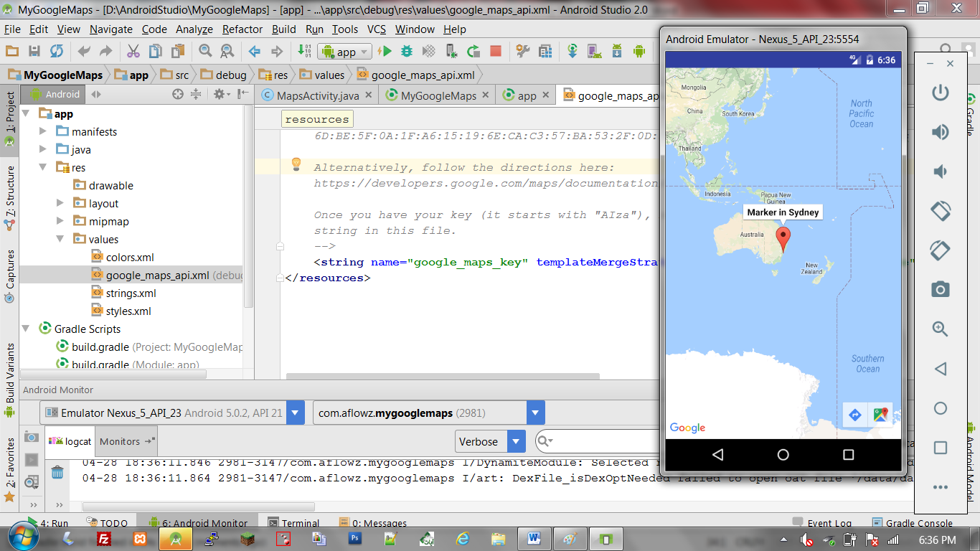
Task: Switch to the MapsActivity.java editor tab
Action: coord(317,95)
